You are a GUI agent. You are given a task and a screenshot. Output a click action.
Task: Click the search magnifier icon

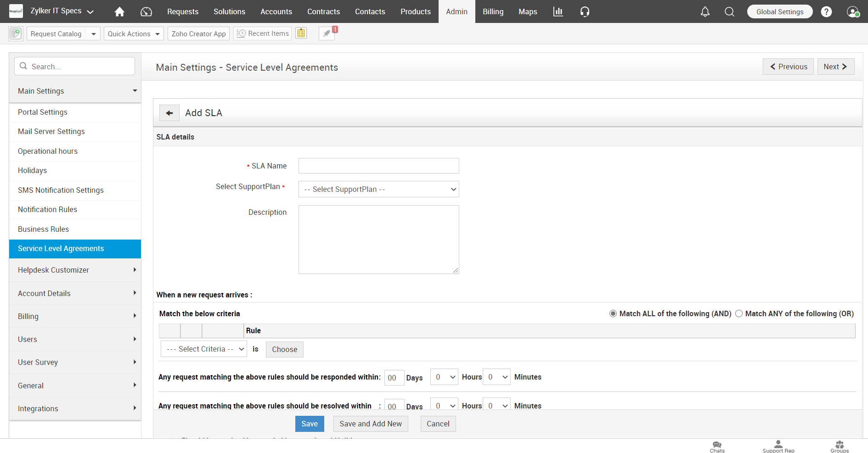click(729, 12)
